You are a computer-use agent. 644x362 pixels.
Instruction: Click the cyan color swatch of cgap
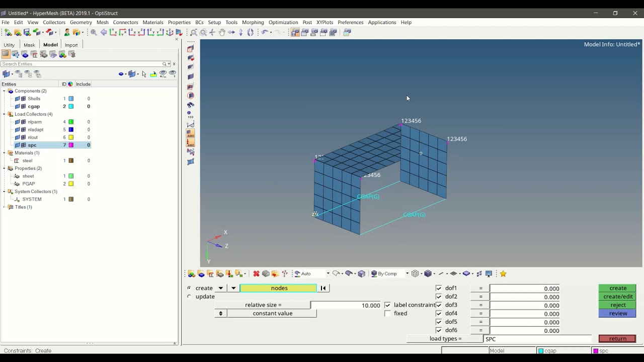(x=71, y=107)
